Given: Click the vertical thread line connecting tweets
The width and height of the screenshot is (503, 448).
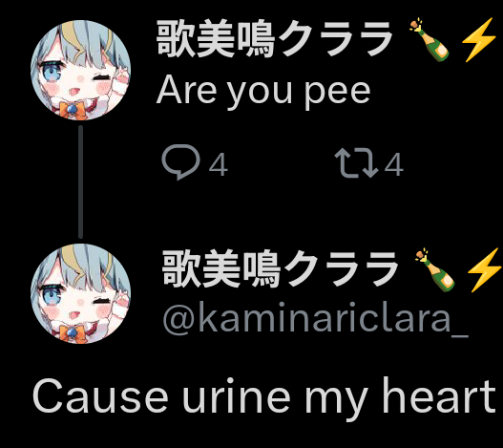Looking at the screenshot, I should pos(80,181).
